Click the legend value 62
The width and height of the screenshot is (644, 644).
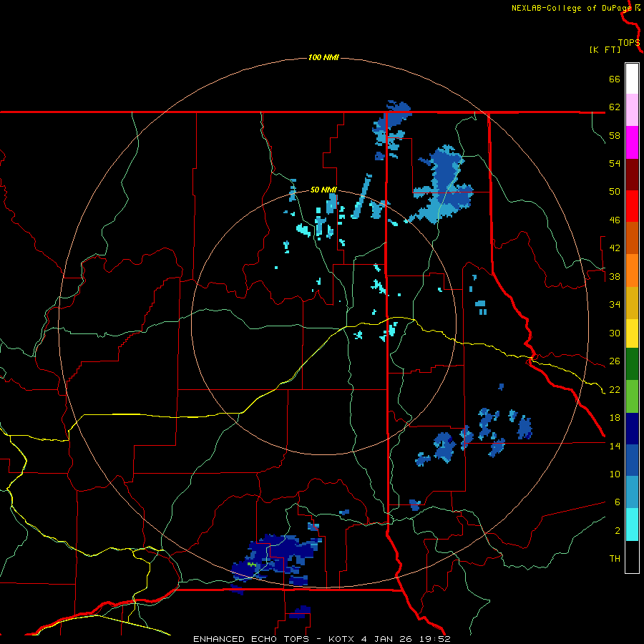(615, 107)
